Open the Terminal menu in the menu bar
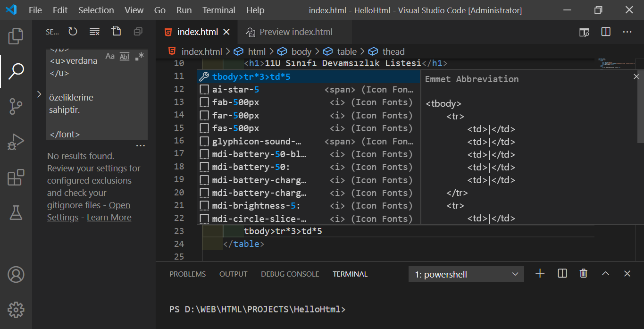The image size is (644, 329). coord(218,10)
